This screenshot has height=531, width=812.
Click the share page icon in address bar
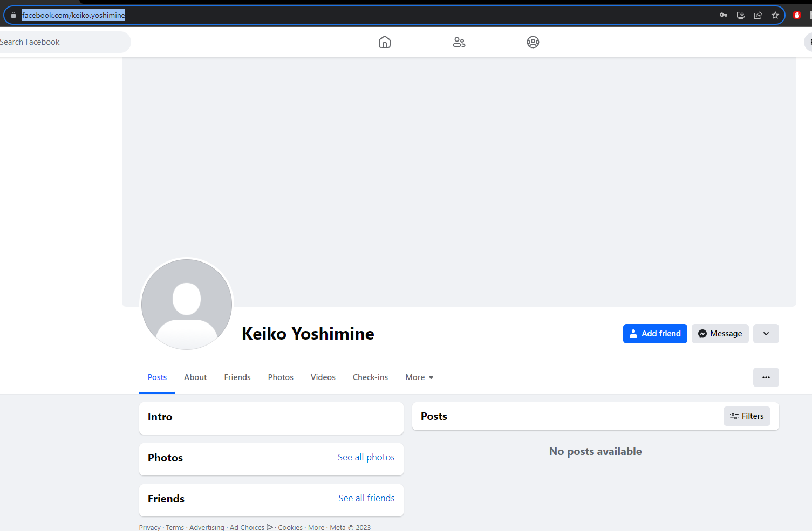(758, 15)
